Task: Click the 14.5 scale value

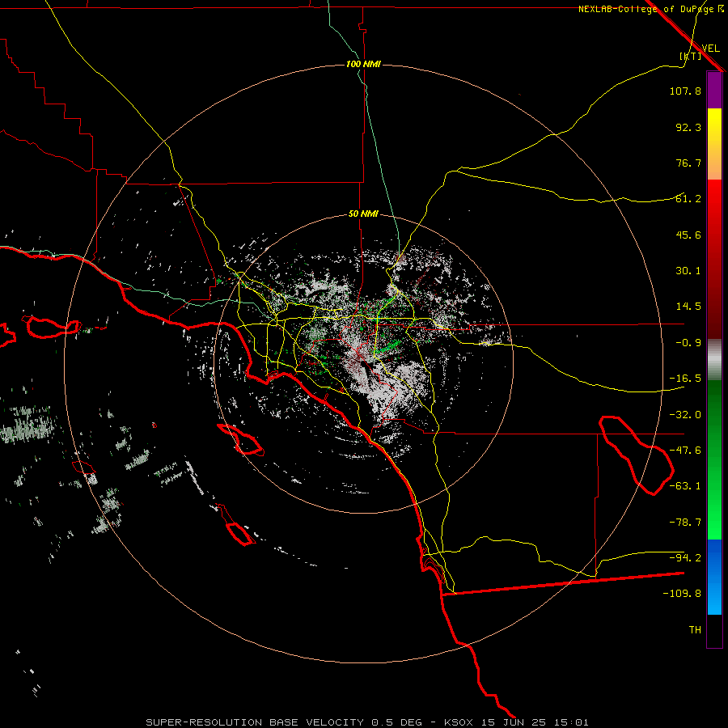Action: [688, 307]
